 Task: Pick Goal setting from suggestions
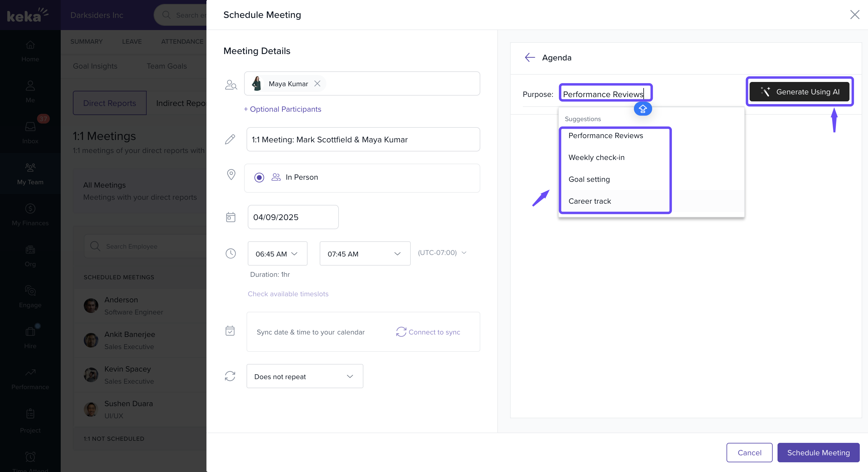coord(589,179)
